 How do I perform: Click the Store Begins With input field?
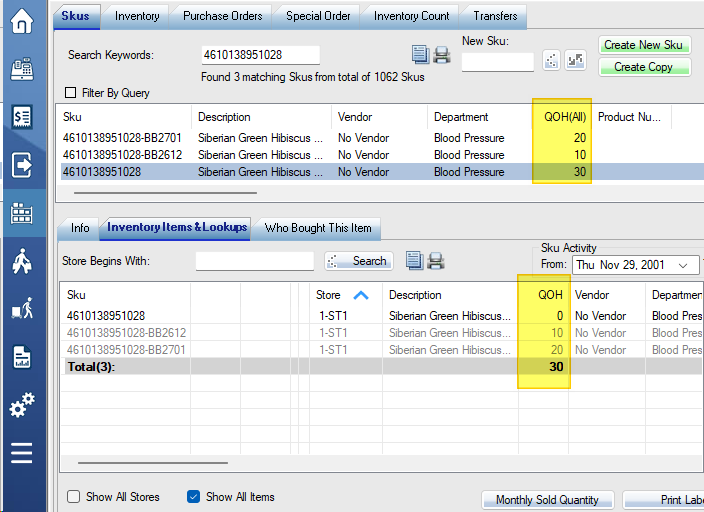(255, 261)
